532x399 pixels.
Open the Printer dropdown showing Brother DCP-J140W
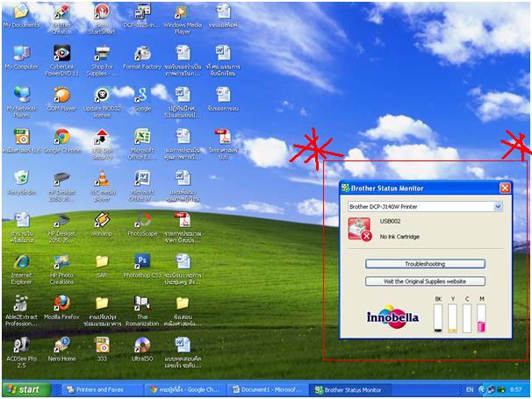425,206
